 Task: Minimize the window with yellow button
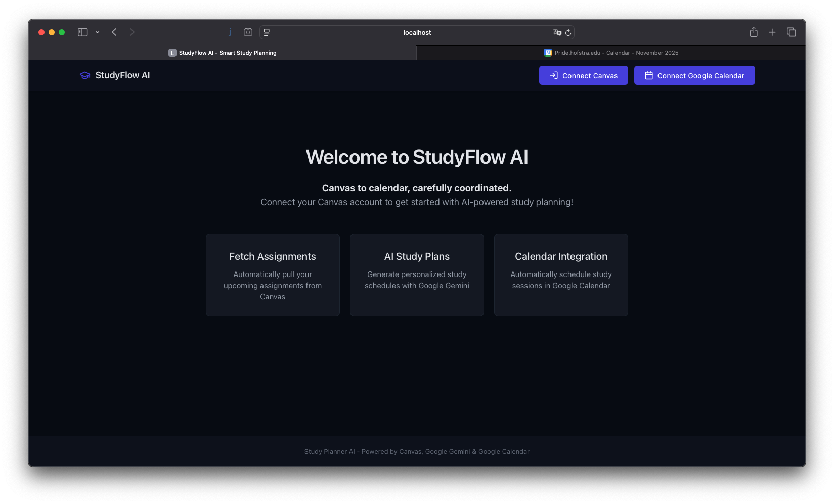(x=52, y=32)
